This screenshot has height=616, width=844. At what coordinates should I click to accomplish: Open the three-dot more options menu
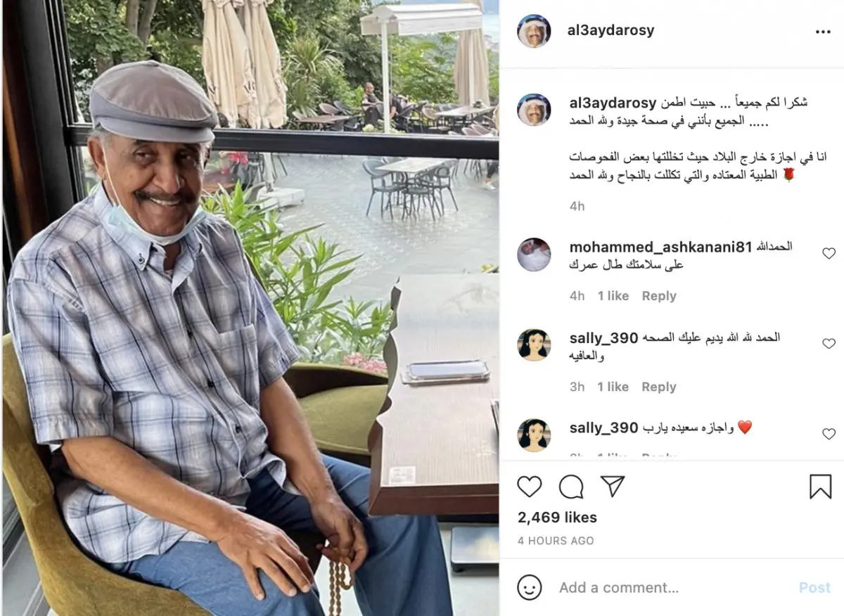pyautogui.click(x=823, y=32)
